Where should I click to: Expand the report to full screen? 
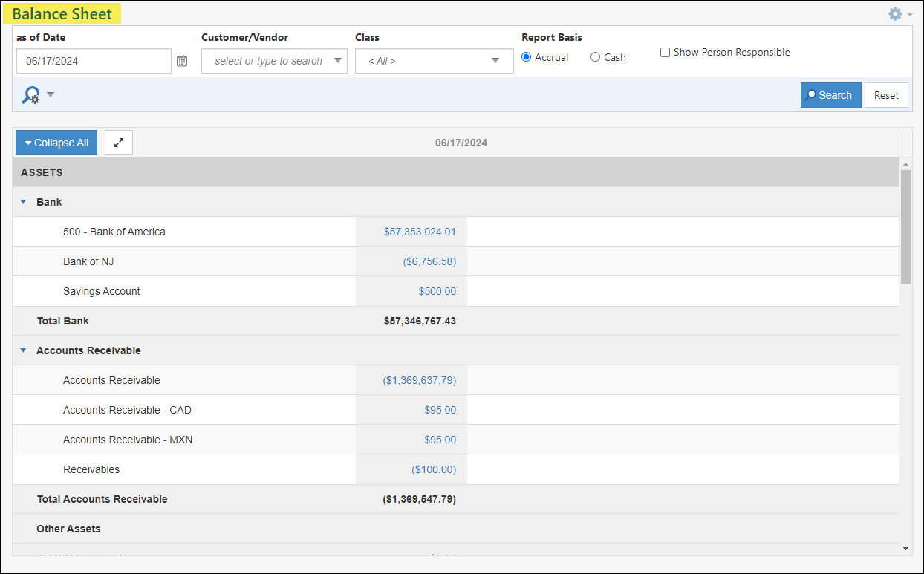pos(119,143)
